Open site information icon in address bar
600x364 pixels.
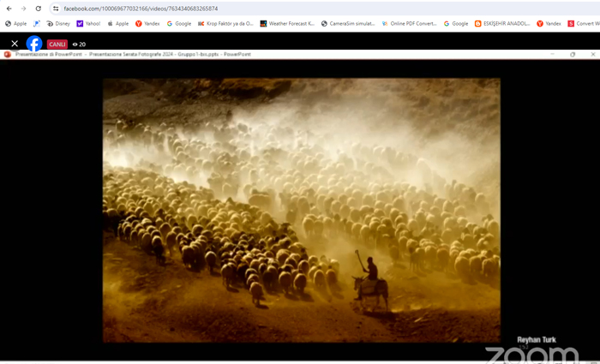click(56, 9)
